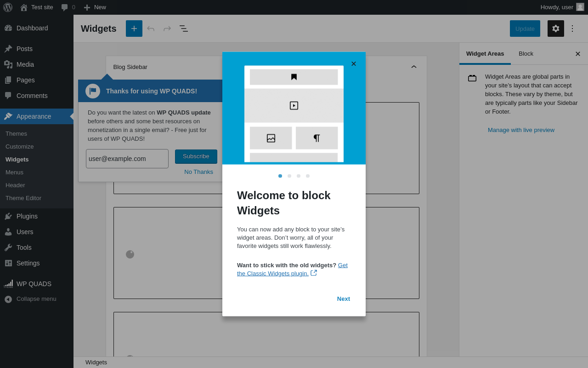Viewport: 588px width, 368px height.
Task: Click the user avatar in the admin bar
Action: pyautogui.click(x=580, y=7)
